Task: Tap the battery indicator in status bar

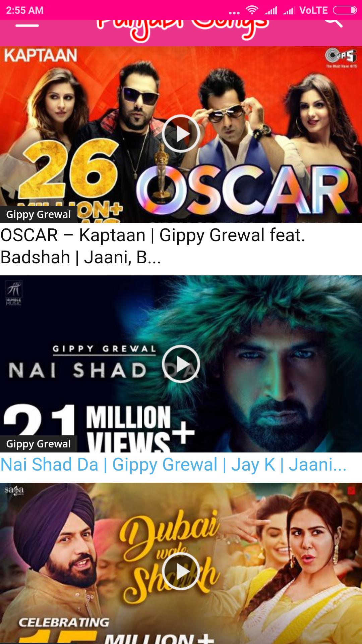Action: 345,10
